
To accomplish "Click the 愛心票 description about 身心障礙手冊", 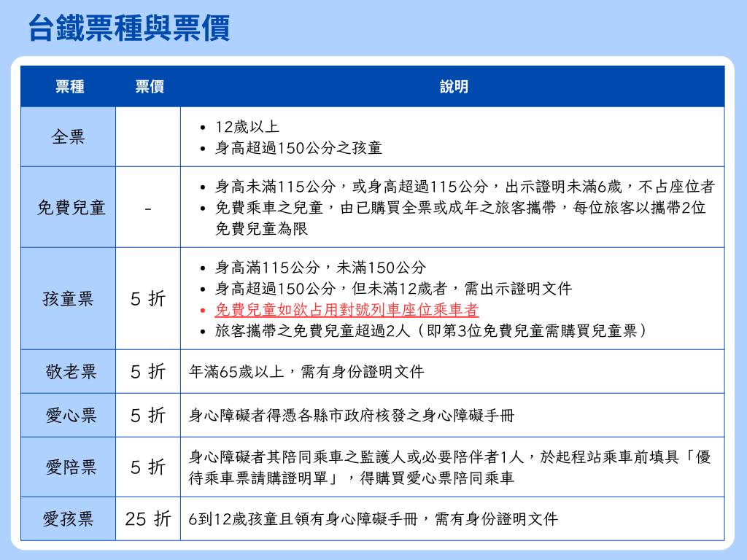I will [x=352, y=415].
